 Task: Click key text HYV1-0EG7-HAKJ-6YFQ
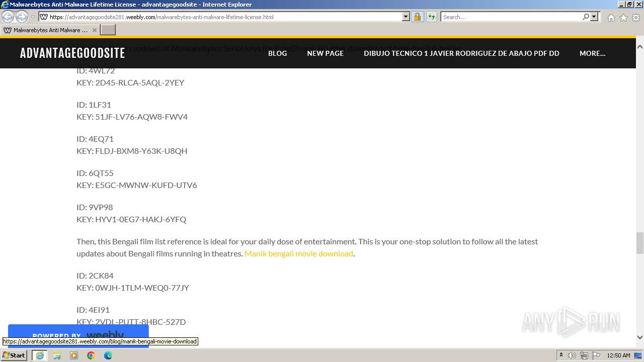(141, 219)
